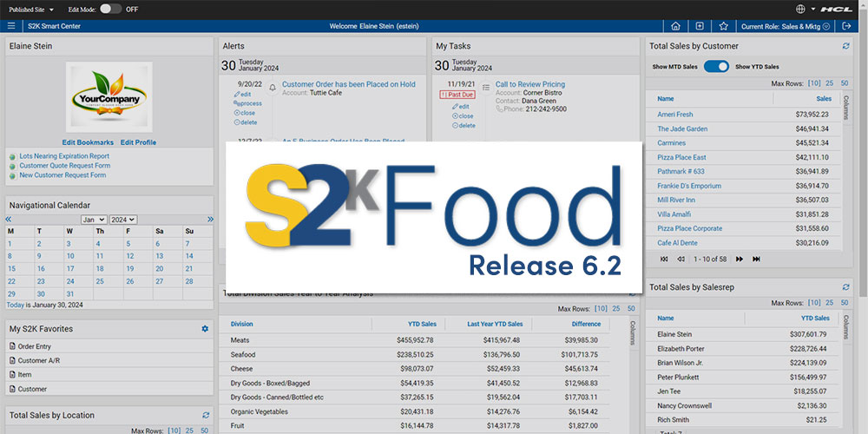Sort by YTD Sales column in Salesrep table
The width and height of the screenshot is (868, 434).
coord(815,319)
